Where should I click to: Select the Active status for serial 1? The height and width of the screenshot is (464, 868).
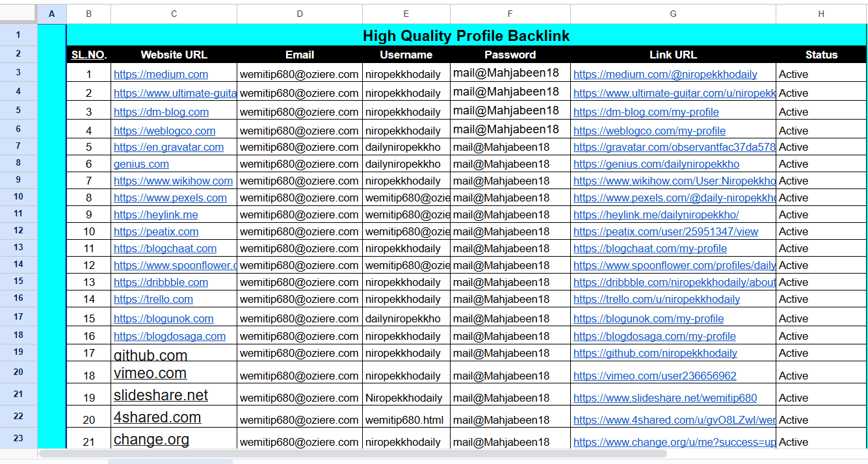tap(821, 73)
